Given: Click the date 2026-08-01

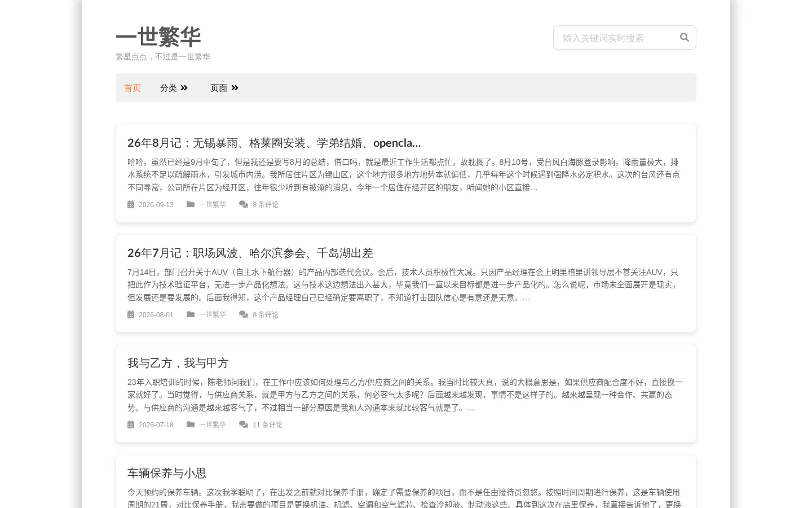Looking at the screenshot, I should tap(156, 315).
